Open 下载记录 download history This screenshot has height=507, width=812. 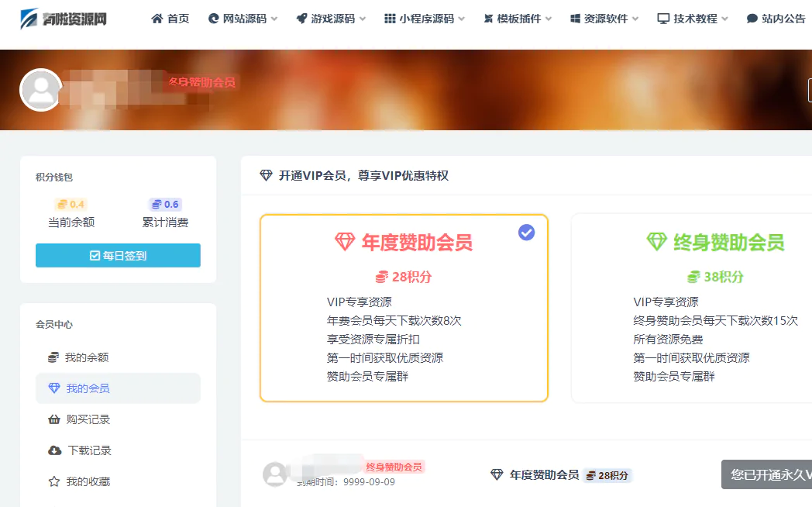[x=118, y=450]
